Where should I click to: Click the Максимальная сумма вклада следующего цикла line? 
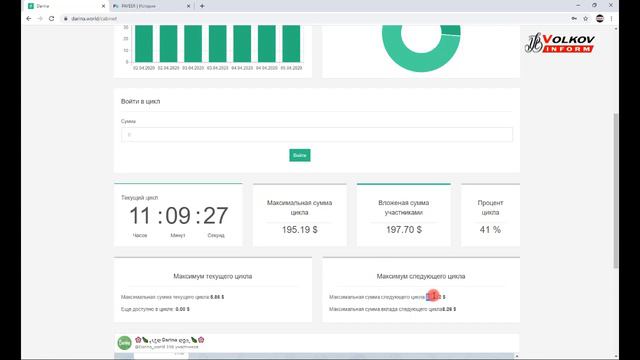click(x=393, y=309)
